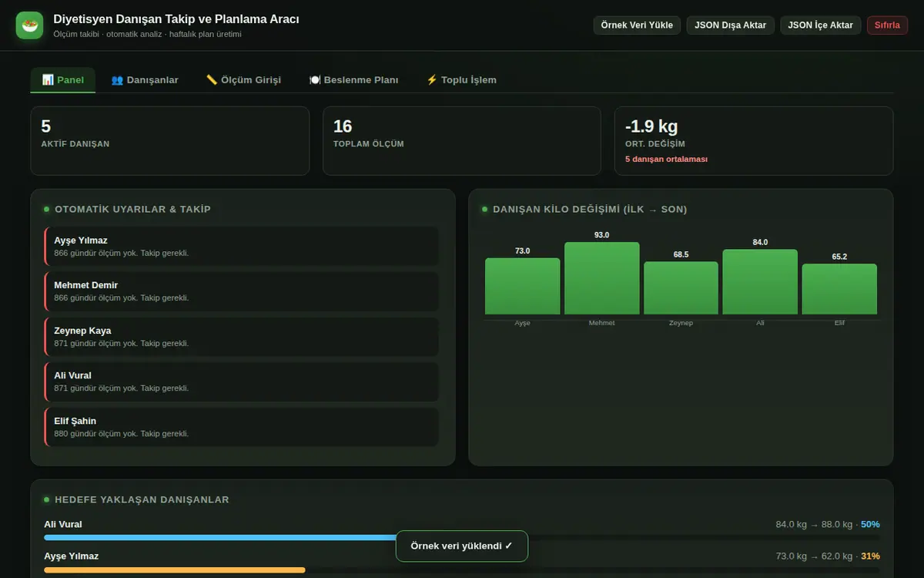Open the Ölçüm Girişi tab
This screenshot has height=578, width=924.
243,80
